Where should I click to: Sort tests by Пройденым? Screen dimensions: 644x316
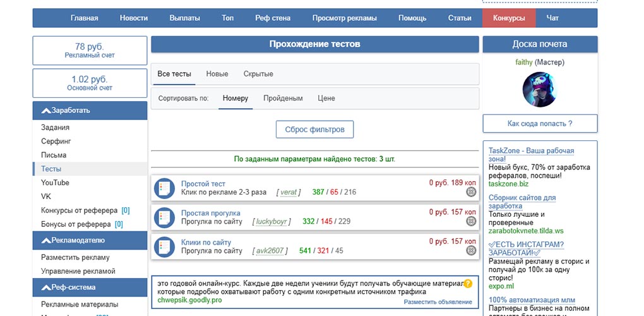[x=283, y=98]
